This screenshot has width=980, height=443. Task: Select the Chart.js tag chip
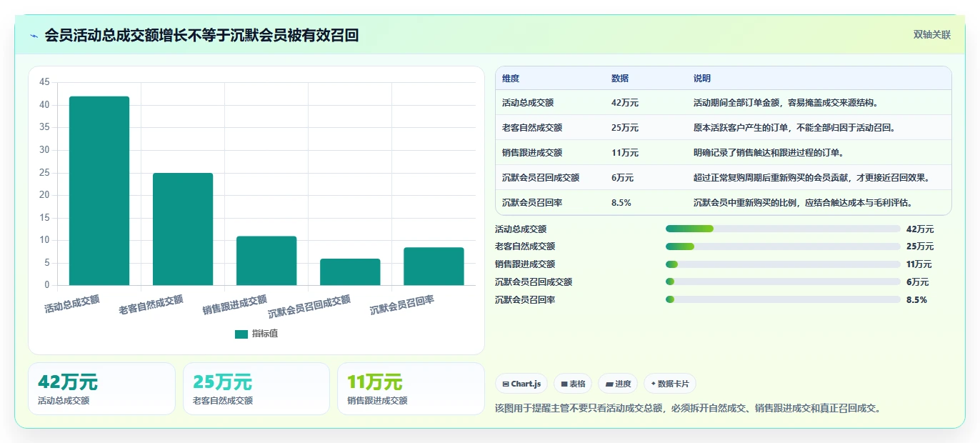pos(522,384)
